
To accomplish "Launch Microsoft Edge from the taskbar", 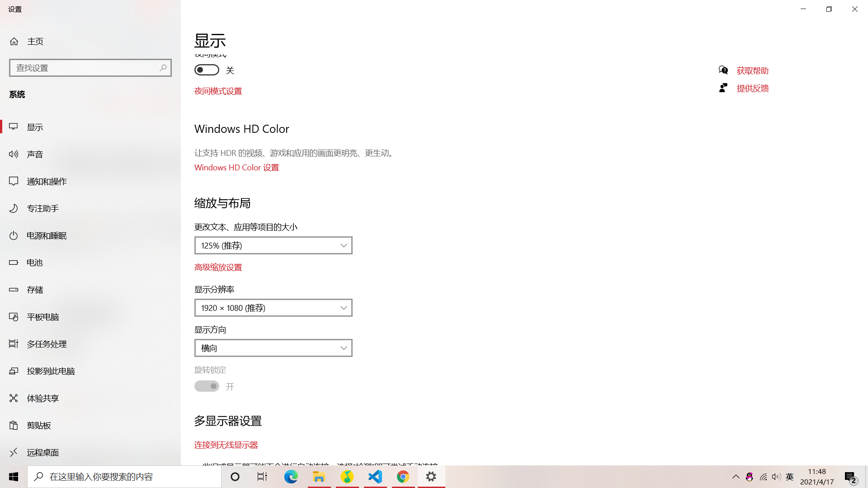I will (291, 476).
